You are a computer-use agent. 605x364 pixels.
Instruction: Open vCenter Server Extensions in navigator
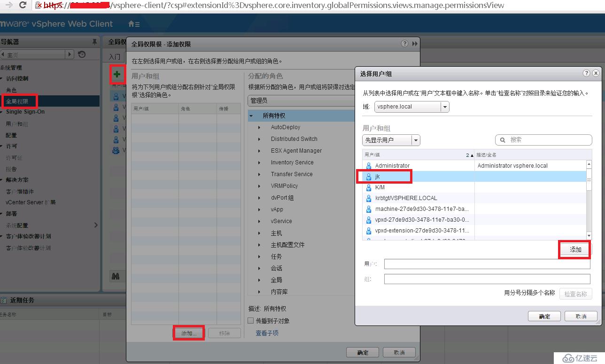pyautogui.click(x=31, y=202)
